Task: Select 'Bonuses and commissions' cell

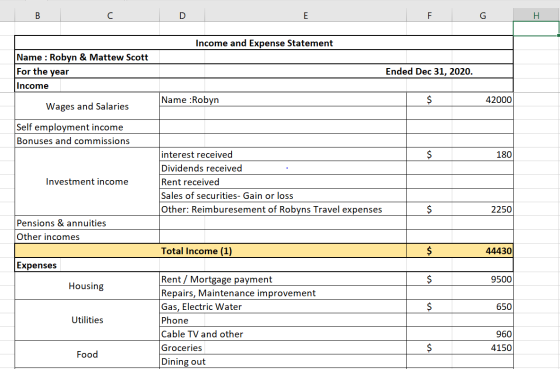Action: click(x=87, y=141)
